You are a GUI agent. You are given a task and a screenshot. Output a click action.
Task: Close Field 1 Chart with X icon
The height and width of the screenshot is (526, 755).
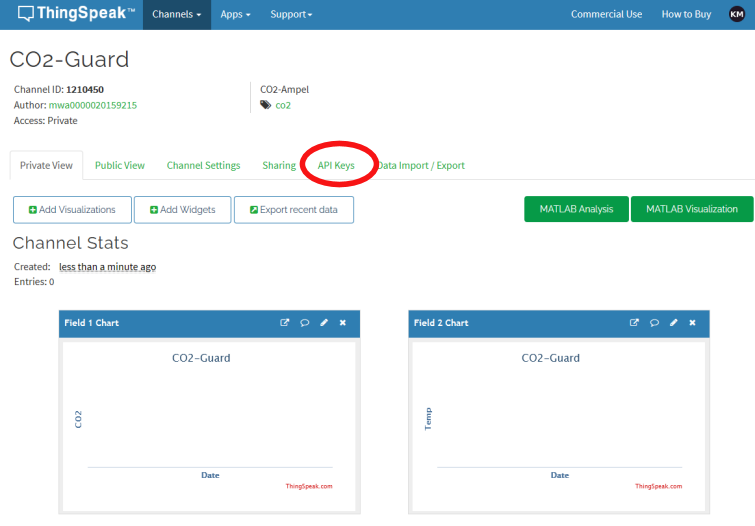point(343,323)
